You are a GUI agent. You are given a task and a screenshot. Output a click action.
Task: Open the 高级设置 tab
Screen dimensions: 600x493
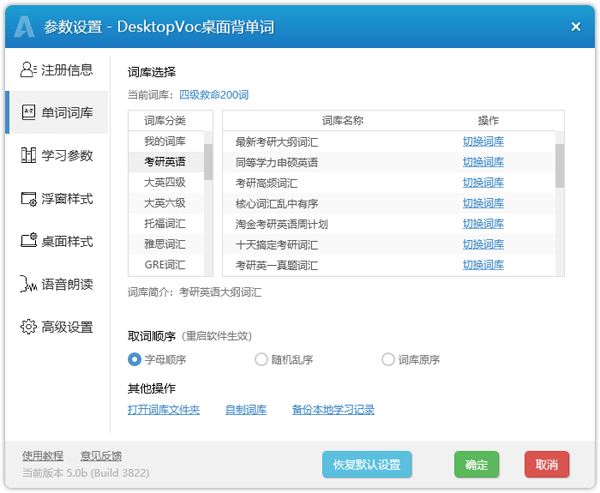57,327
